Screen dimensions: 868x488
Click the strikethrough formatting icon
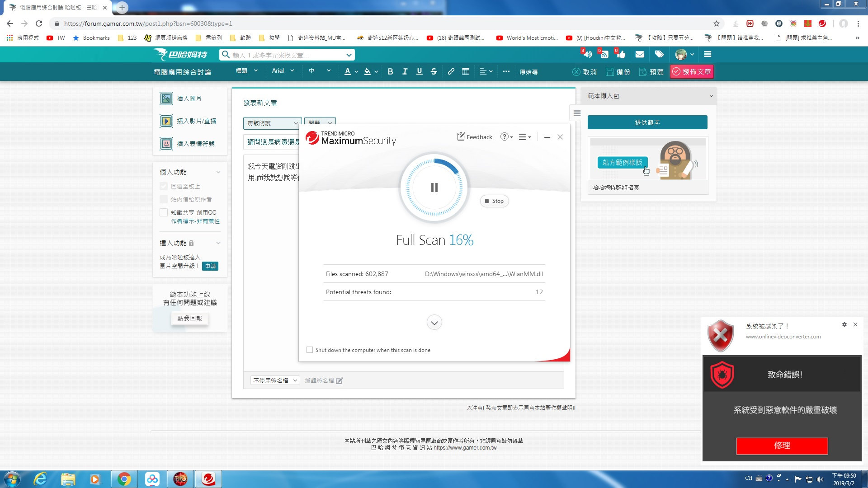click(x=434, y=71)
